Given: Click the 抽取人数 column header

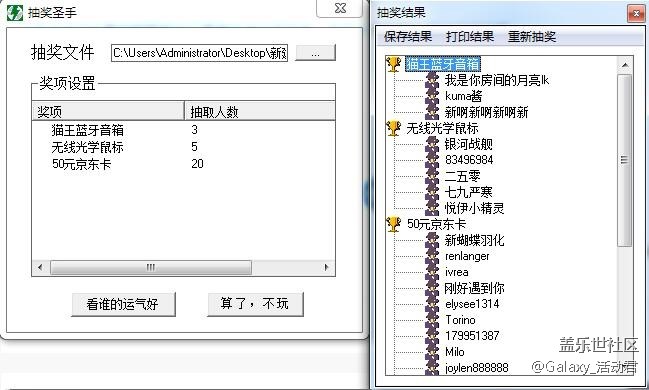Looking at the screenshot, I should (260, 111).
